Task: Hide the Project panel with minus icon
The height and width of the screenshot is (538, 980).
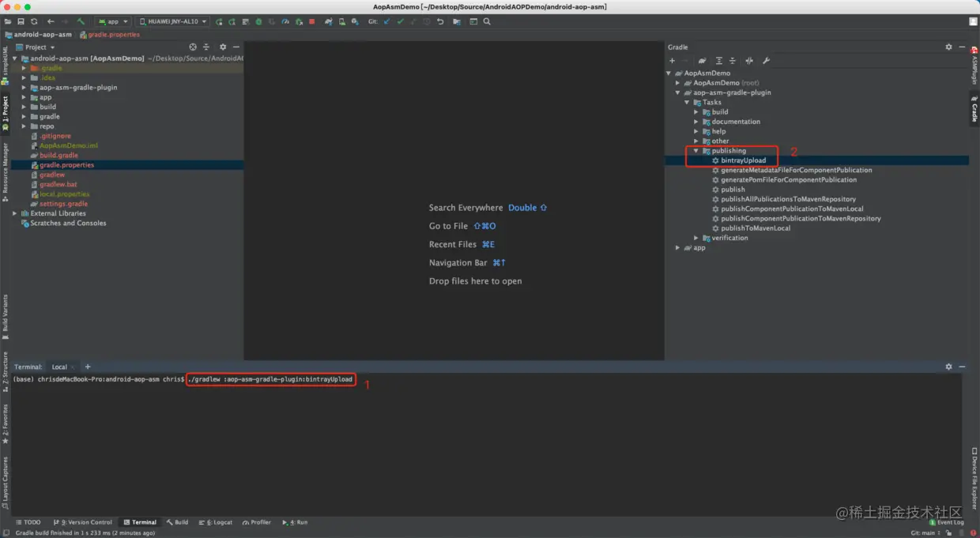Action: (x=235, y=47)
